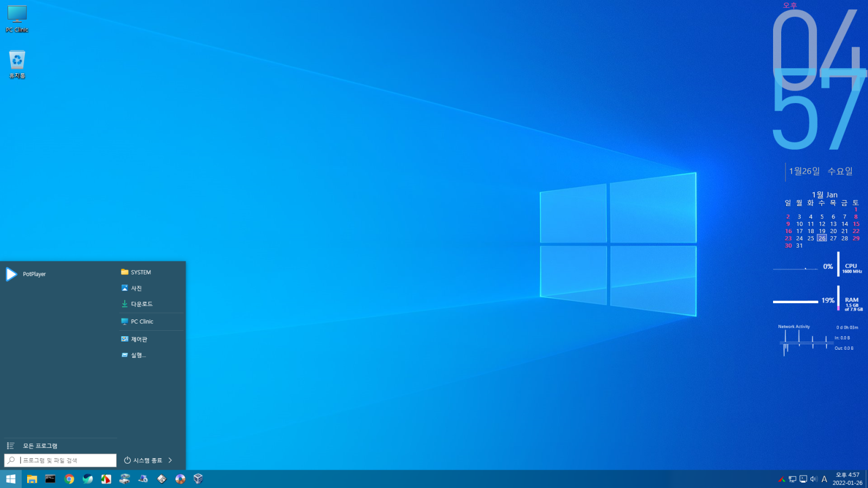Expand 모든 프로그램 (All Programs) list

40,446
